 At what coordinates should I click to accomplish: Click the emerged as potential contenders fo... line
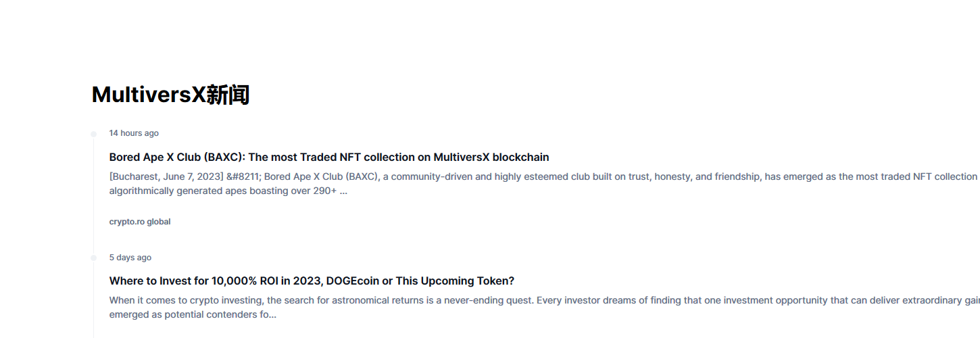193,314
